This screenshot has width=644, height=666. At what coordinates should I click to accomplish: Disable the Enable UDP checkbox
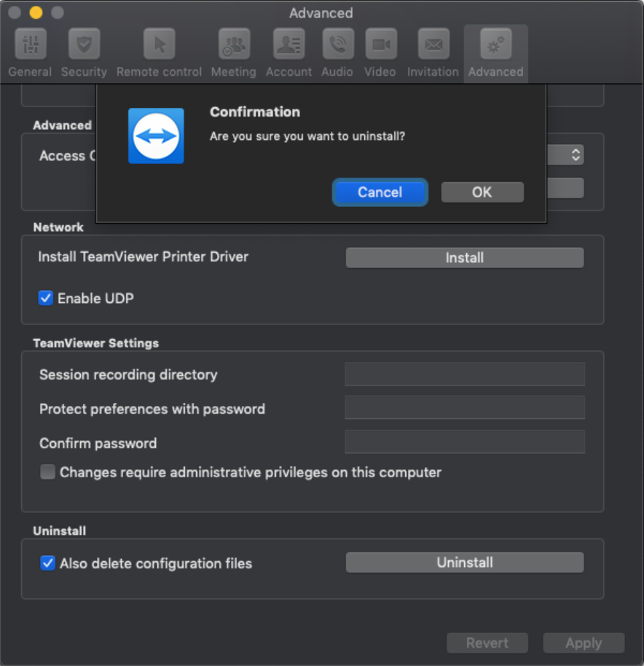tap(45, 298)
